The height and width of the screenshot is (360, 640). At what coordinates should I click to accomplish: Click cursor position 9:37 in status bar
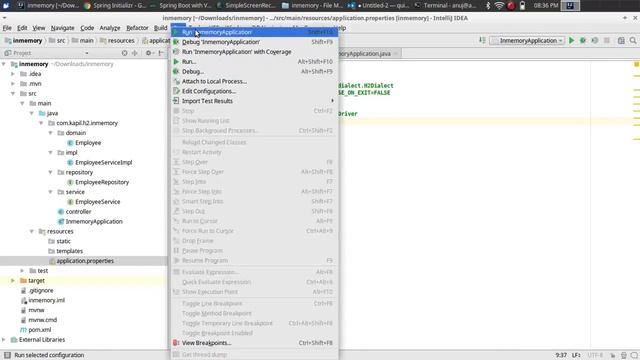pos(560,355)
